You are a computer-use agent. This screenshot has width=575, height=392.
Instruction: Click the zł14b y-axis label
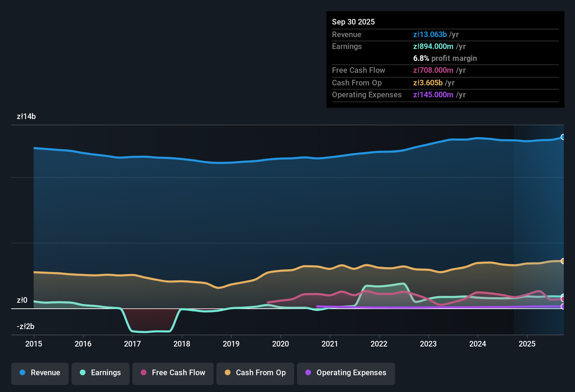[x=26, y=117]
